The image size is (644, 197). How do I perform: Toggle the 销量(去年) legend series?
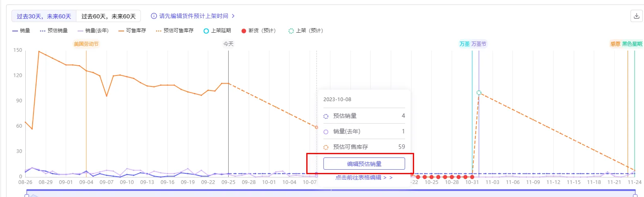(x=93, y=31)
